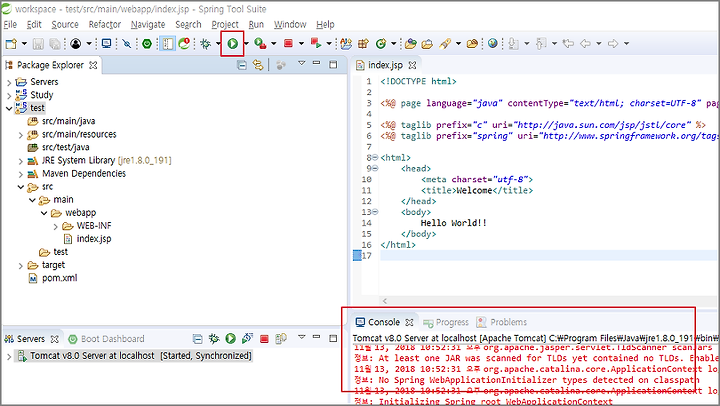Start server in debug mode in Servers view
The image size is (720, 406).
click(x=214, y=339)
